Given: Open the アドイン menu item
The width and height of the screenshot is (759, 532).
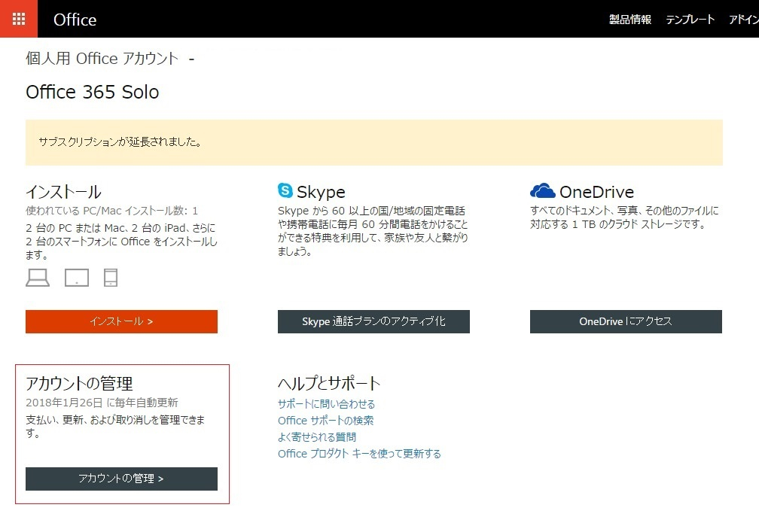Looking at the screenshot, I should pyautogui.click(x=743, y=20).
